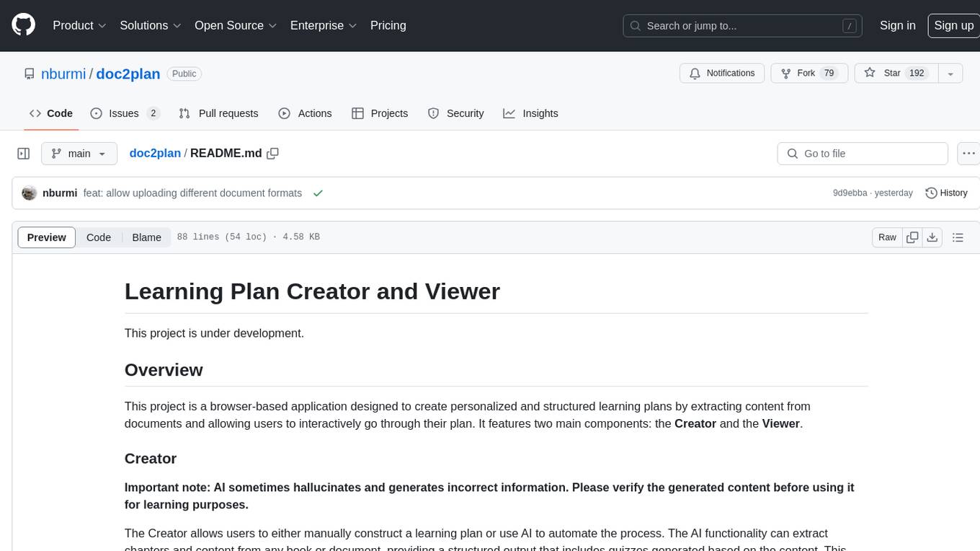
Task: Click the Sign up button
Action: tap(953, 25)
